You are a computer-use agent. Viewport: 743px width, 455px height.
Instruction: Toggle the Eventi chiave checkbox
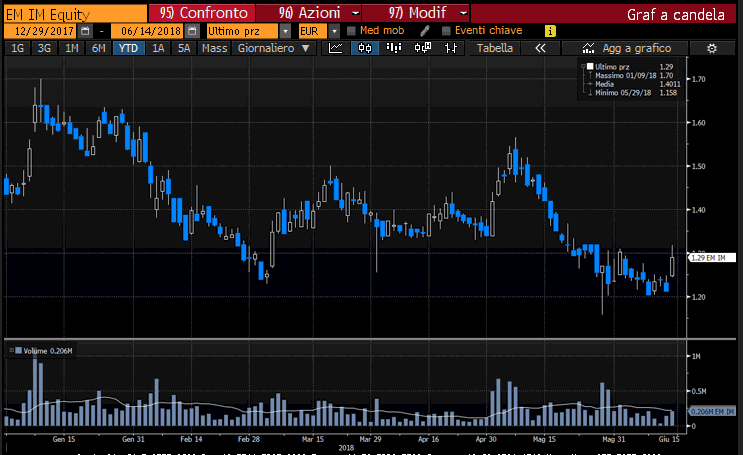tap(446, 31)
